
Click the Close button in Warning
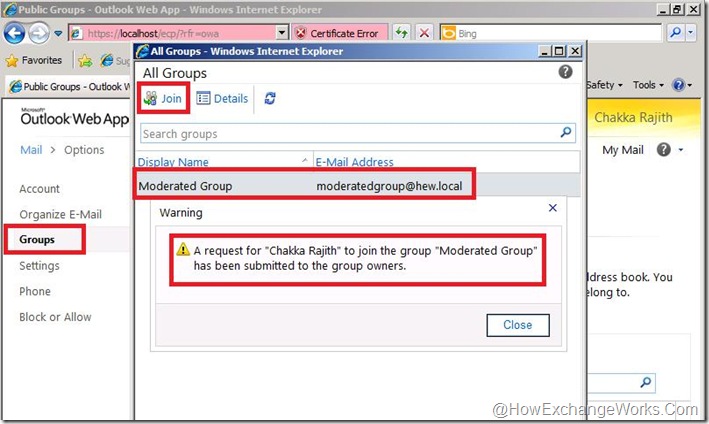pos(518,325)
